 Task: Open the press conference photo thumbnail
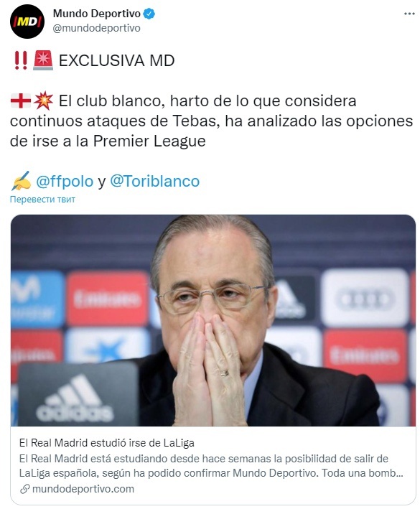213,320
